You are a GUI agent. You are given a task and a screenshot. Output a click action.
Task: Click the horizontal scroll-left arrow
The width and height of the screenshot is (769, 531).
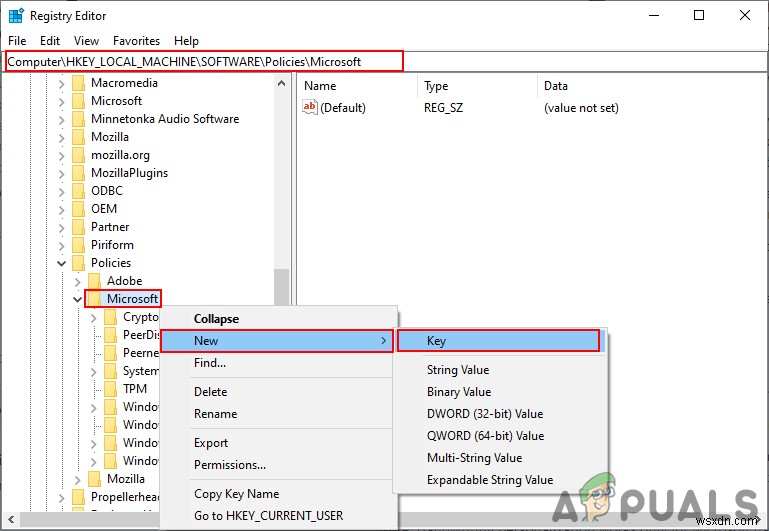coord(10,519)
